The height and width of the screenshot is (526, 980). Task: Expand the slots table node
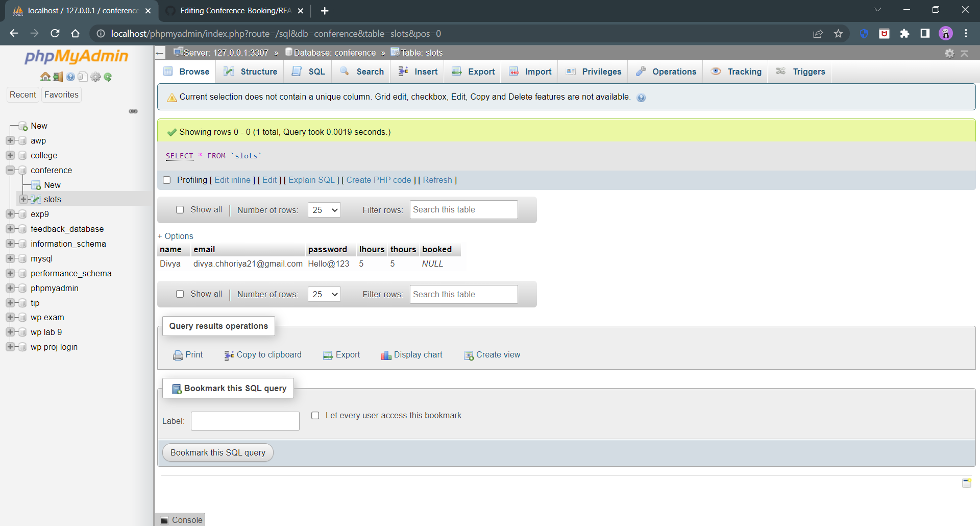click(23, 199)
